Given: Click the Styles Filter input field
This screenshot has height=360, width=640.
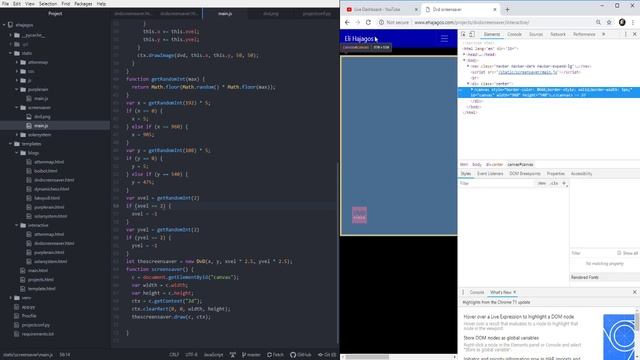Looking at the screenshot, I should [x=497, y=183].
